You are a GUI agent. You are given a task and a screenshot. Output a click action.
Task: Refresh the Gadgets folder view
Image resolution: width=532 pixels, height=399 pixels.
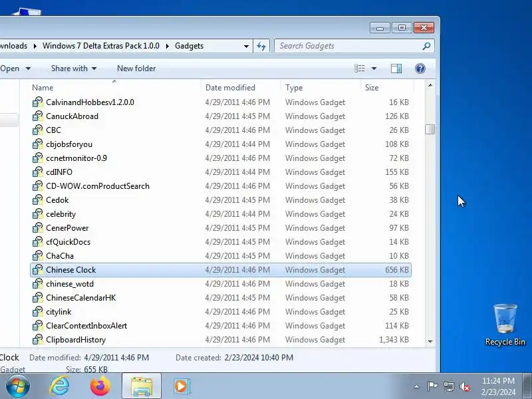coord(261,46)
